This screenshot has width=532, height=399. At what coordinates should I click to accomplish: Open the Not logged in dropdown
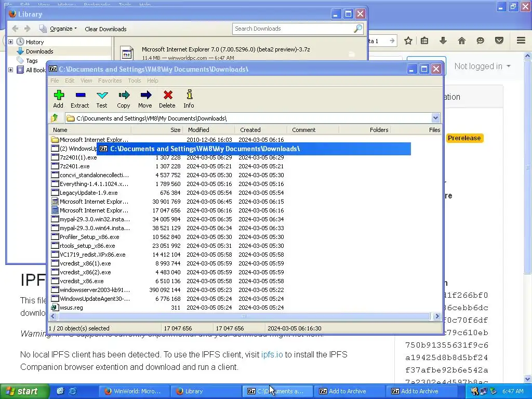482,66
